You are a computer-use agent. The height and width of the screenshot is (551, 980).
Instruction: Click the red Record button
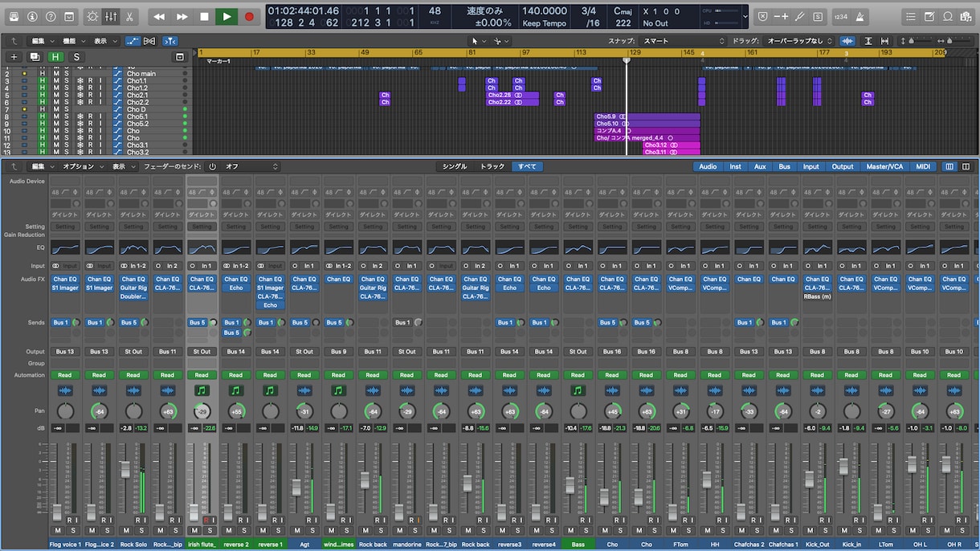click(249, 16)
